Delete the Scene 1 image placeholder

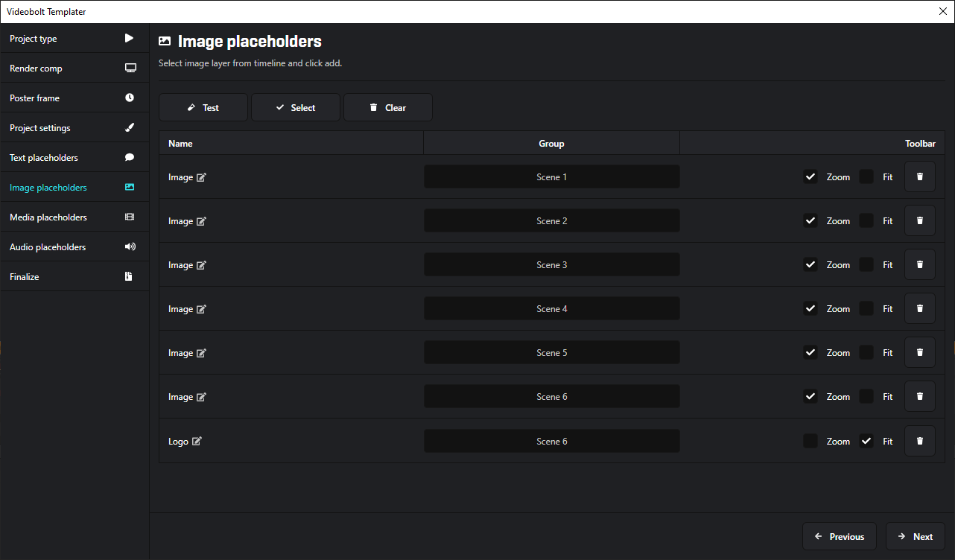click(x=919, y=177)
